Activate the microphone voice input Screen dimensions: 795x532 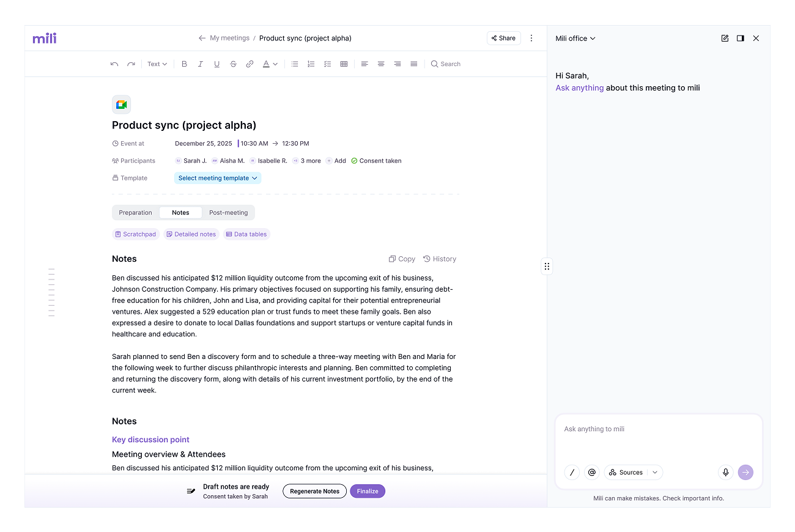pyautogui.click(x=725, y=472)
